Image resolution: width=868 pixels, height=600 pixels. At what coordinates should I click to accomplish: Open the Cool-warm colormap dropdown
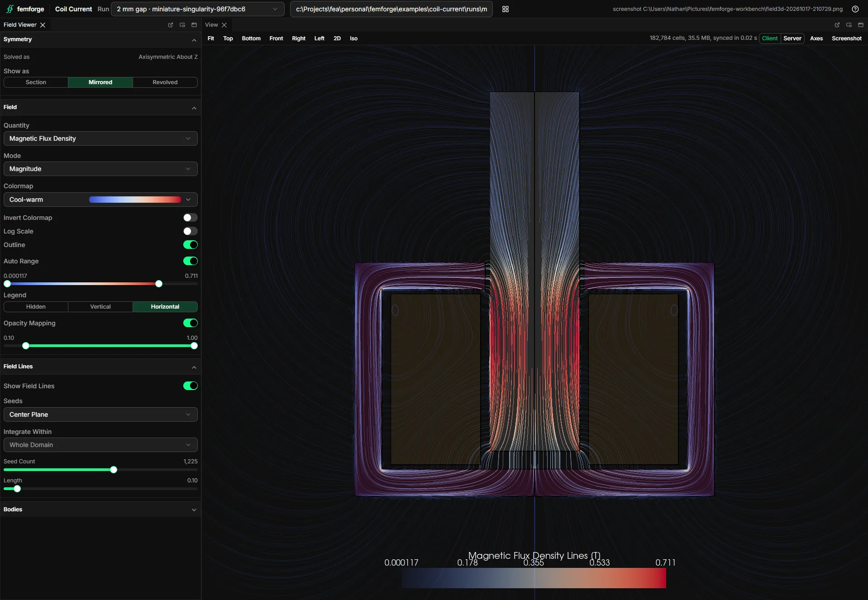click(x=100, y=200)
